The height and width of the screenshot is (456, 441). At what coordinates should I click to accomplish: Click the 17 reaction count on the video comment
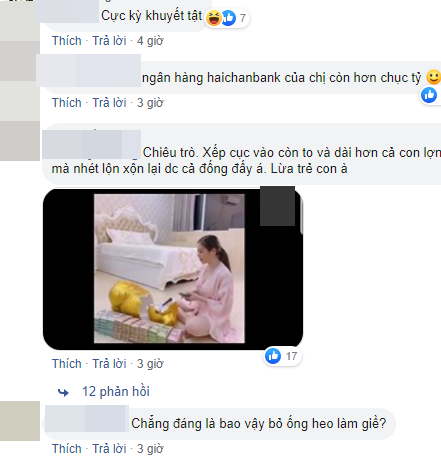[x=291, y=356]
